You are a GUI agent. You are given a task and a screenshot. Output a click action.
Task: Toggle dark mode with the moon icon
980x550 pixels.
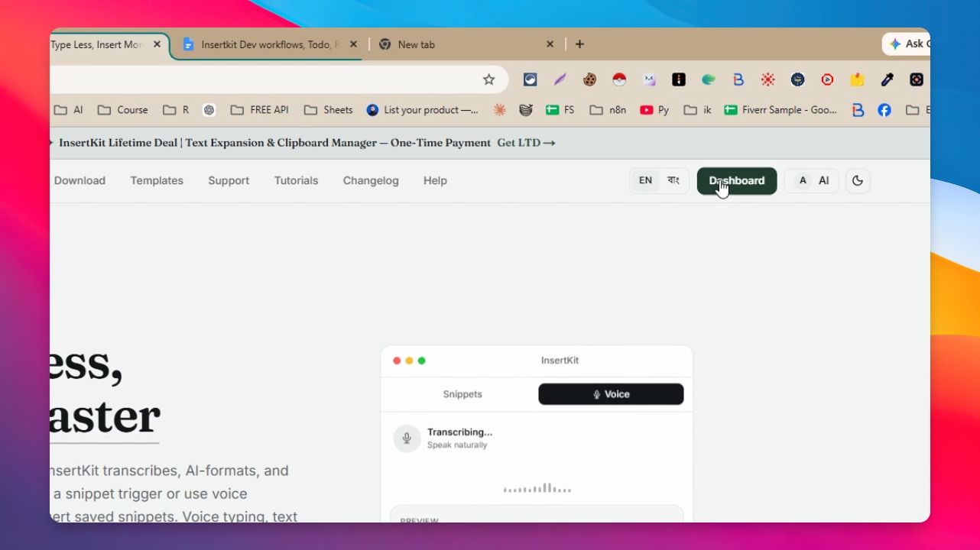pyautogui.click(x=858, y=181)
